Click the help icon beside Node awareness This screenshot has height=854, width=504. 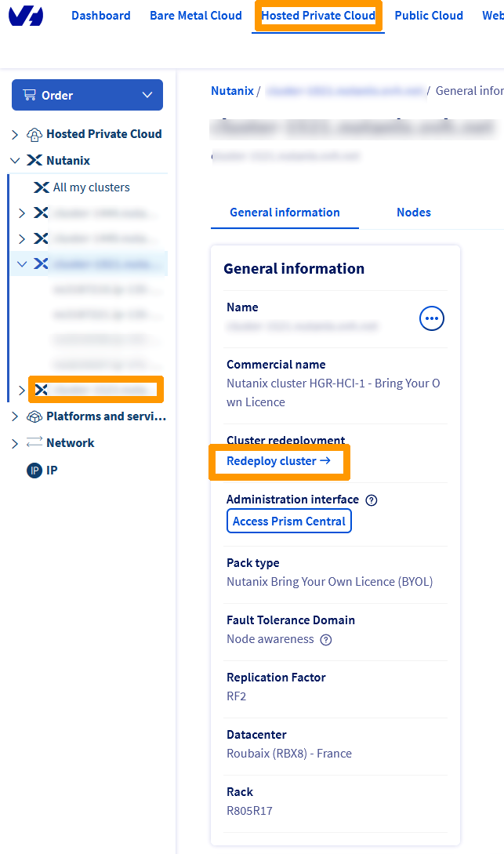pyautogui.click(x=326, y=639)
